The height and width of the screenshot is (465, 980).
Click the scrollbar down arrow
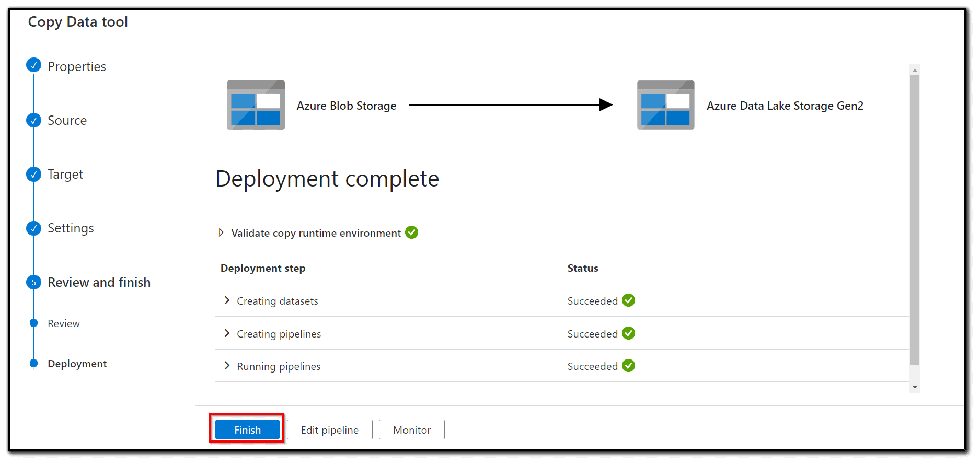(915, 388)
